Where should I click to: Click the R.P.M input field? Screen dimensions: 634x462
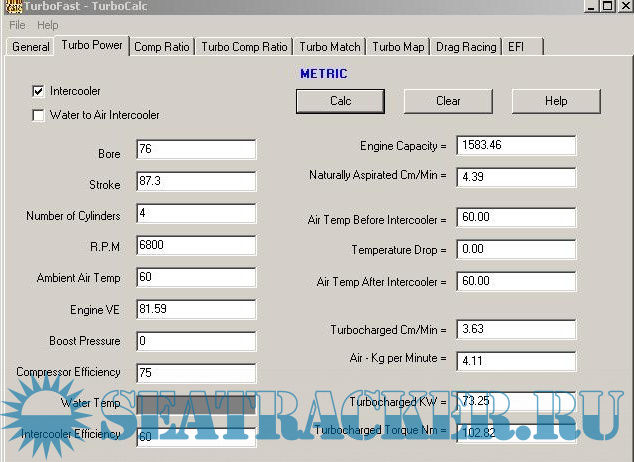click(x=196, y=245)
